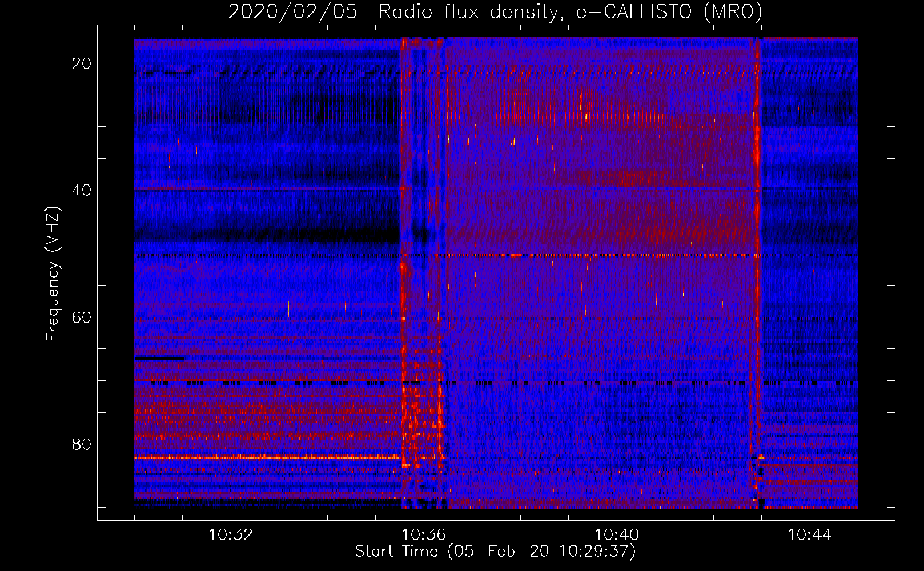Click the 10:36 time tick label
This screenshot has width=924, height=571.
[424, 535]
